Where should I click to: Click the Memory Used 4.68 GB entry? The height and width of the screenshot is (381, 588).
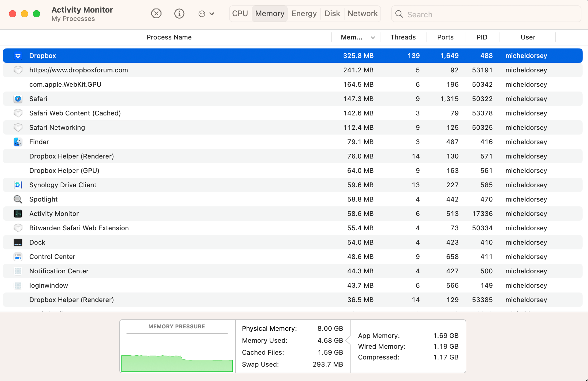(x=293, y=340)
